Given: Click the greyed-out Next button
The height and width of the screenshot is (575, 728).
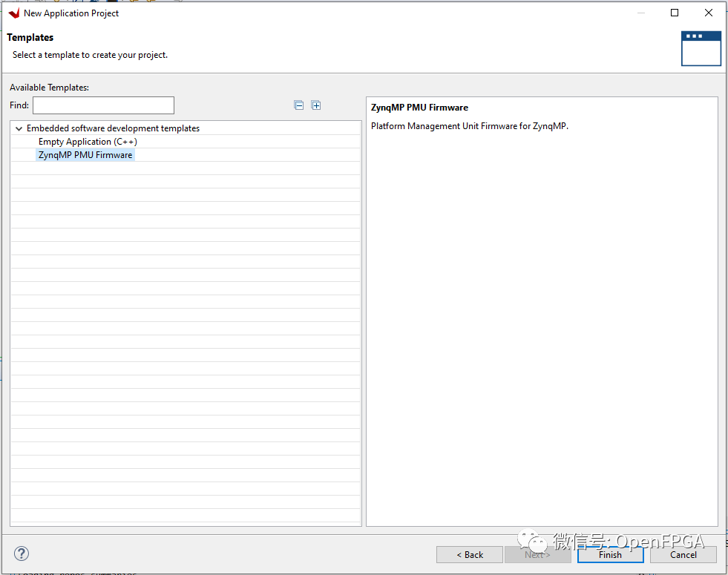Looking at the screenshot, I should 537,554.
